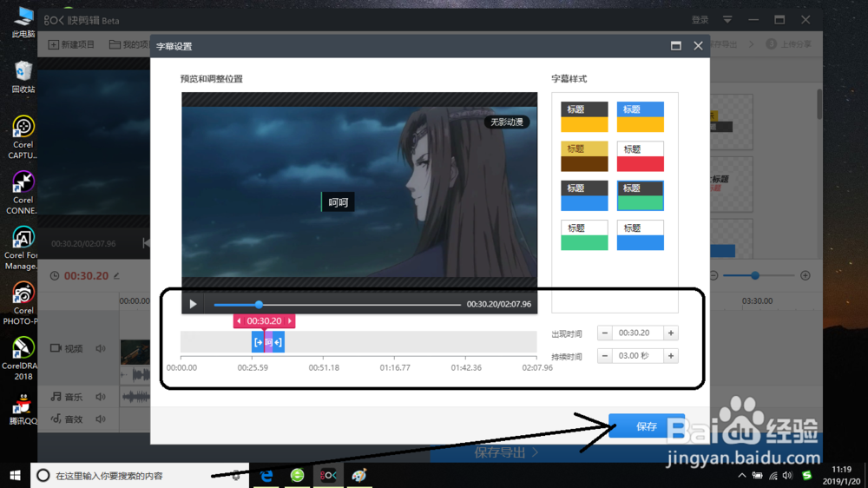Mute the 音乐 track speaker icon
Viewport: 868px width, 488px height.
pos(100,397)
